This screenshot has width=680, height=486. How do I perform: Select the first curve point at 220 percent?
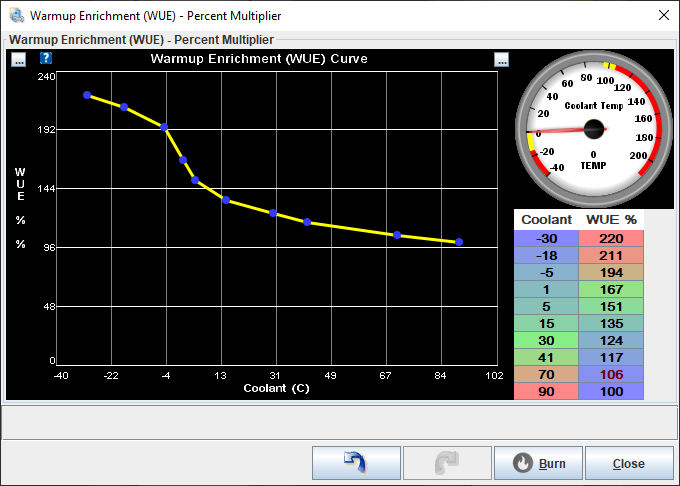pyautogui.click(x=87, y=95)
